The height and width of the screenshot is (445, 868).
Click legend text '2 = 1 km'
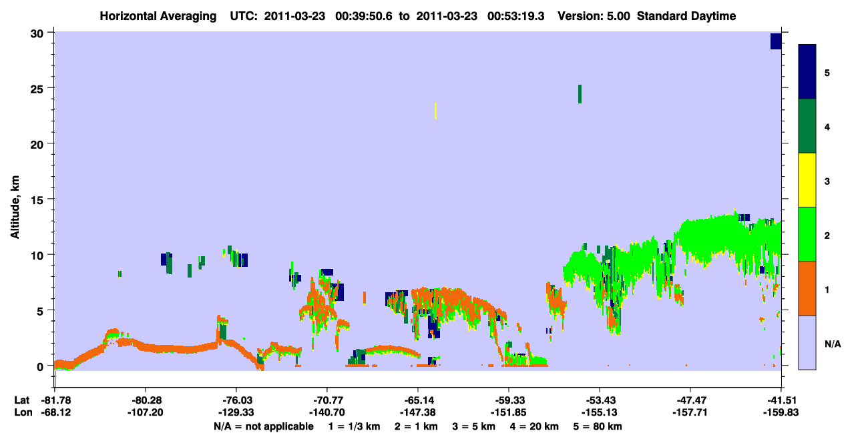tap(417, 426)
